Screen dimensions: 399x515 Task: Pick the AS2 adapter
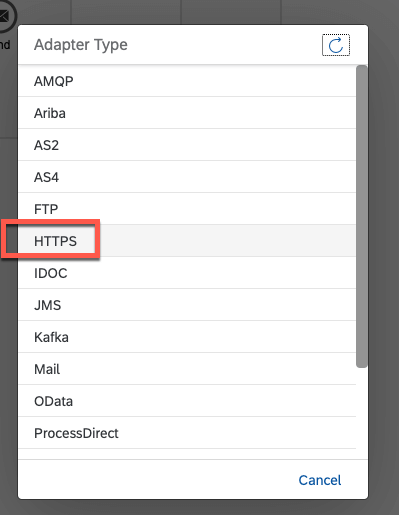(x=187, y=145)
